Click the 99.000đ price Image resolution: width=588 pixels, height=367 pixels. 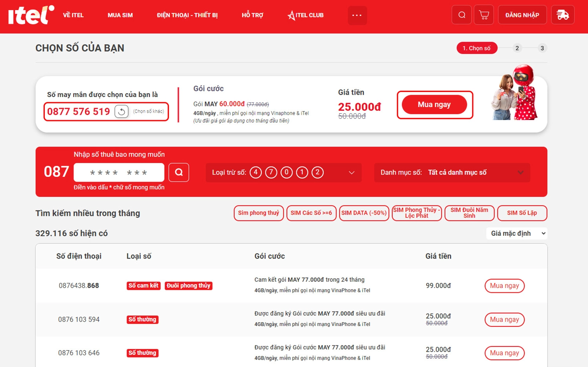click(x=438, y=286)
